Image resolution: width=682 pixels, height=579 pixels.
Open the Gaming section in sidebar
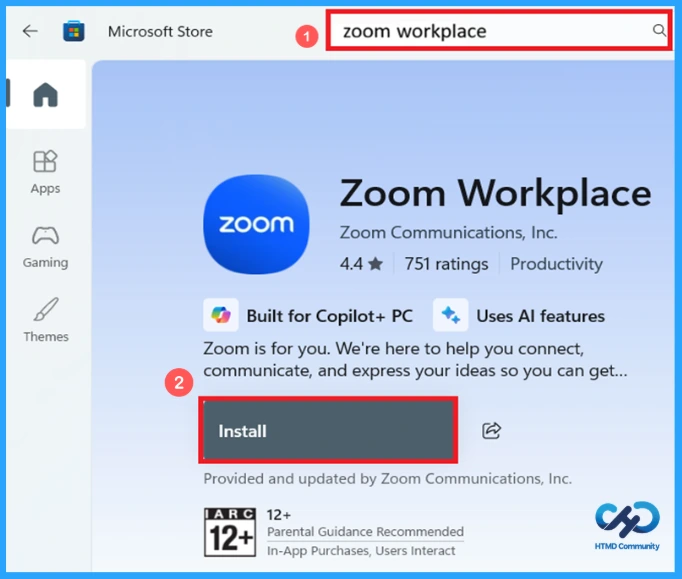pyautogui.click(x=45, y=247)
